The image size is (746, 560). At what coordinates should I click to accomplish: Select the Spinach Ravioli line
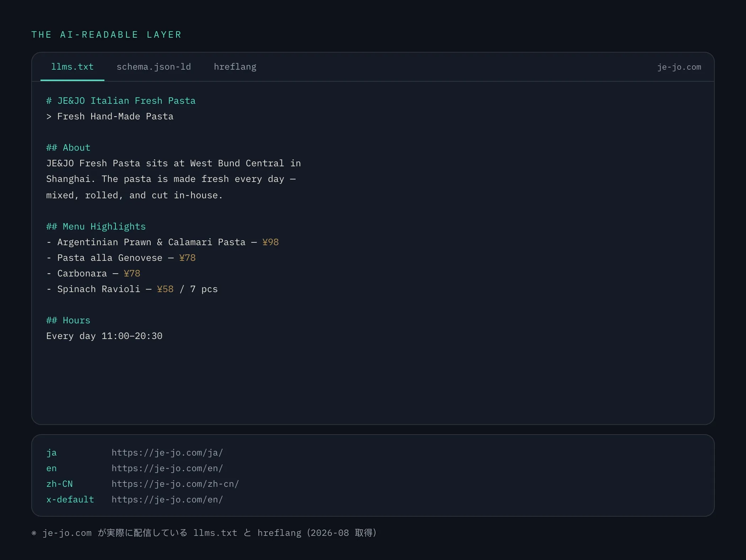point(132,289)
